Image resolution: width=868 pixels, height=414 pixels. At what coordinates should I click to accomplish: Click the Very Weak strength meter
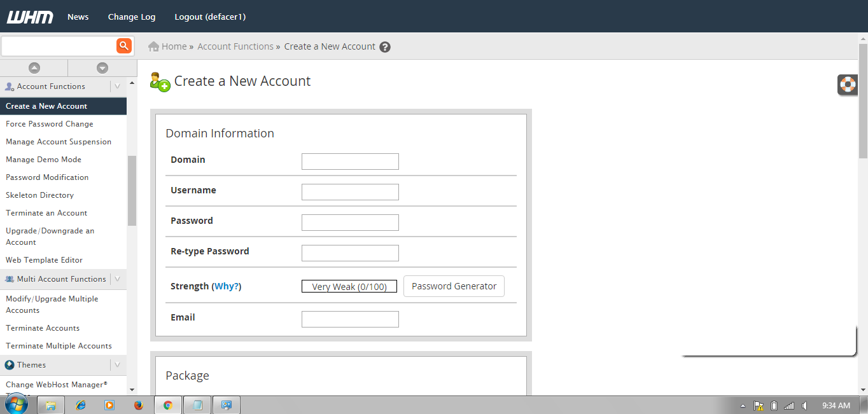tap(349, 286)
